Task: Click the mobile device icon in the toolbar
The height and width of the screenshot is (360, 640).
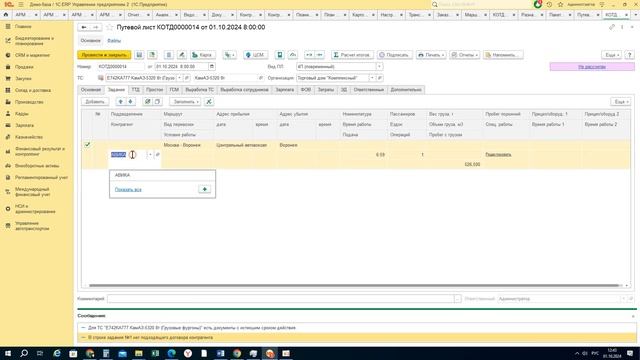Action: 280,55
